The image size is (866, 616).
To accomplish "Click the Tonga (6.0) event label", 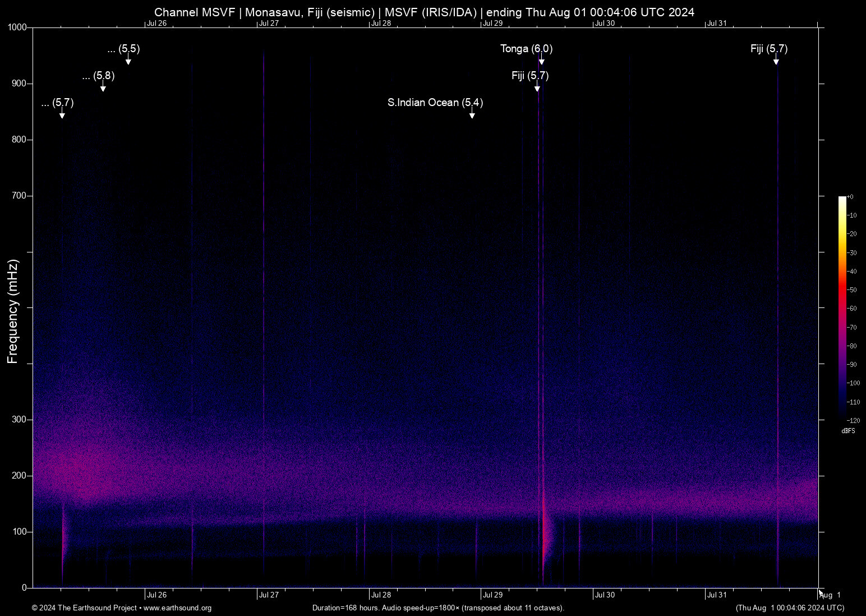I will coord(526,49).
